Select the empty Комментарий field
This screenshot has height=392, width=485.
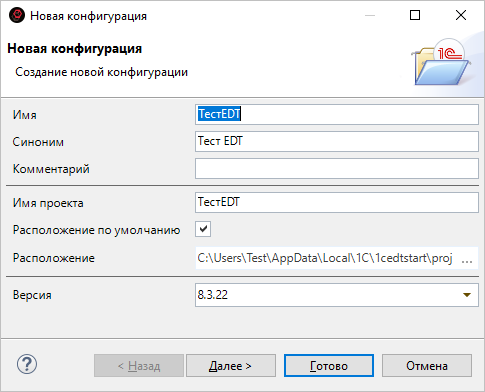[337, 168]
